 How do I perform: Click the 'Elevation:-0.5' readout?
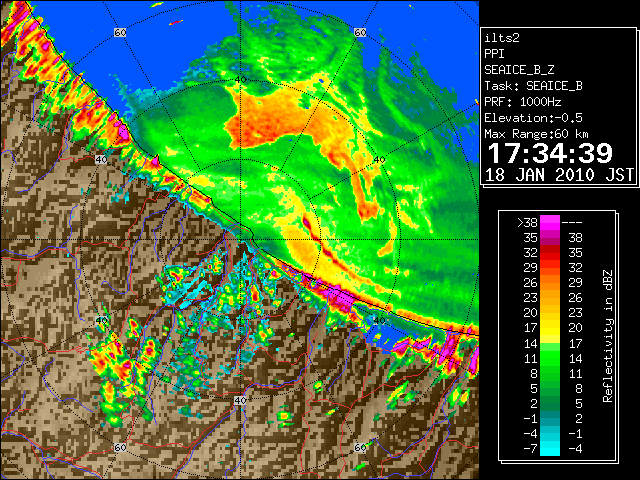click(x=533, y=118)
